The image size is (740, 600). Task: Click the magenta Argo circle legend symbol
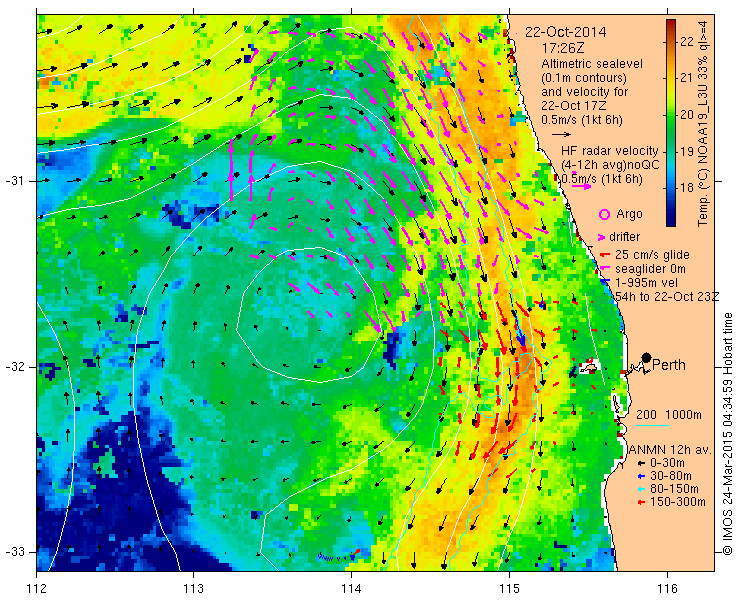(x=604, y=214)
